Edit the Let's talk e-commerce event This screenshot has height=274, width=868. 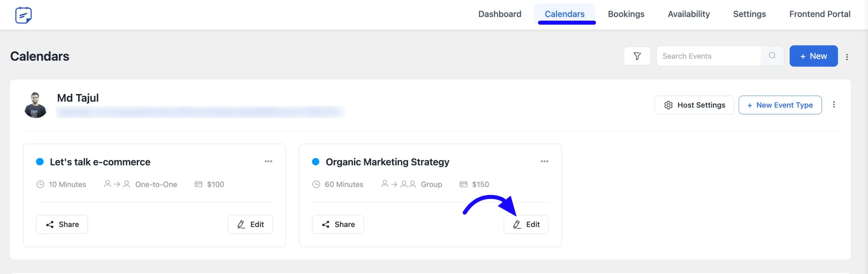tap(250, 224)
